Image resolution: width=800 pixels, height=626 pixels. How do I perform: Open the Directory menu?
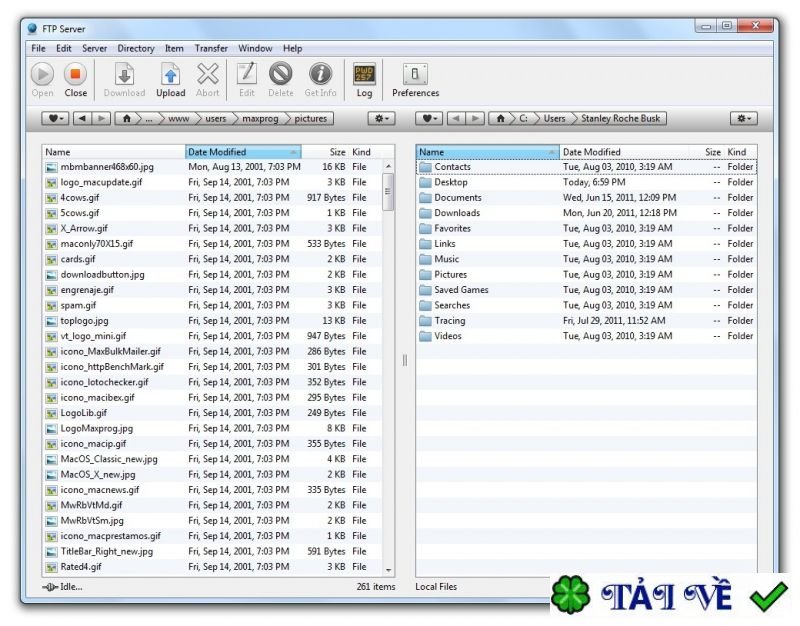point(136,48)
